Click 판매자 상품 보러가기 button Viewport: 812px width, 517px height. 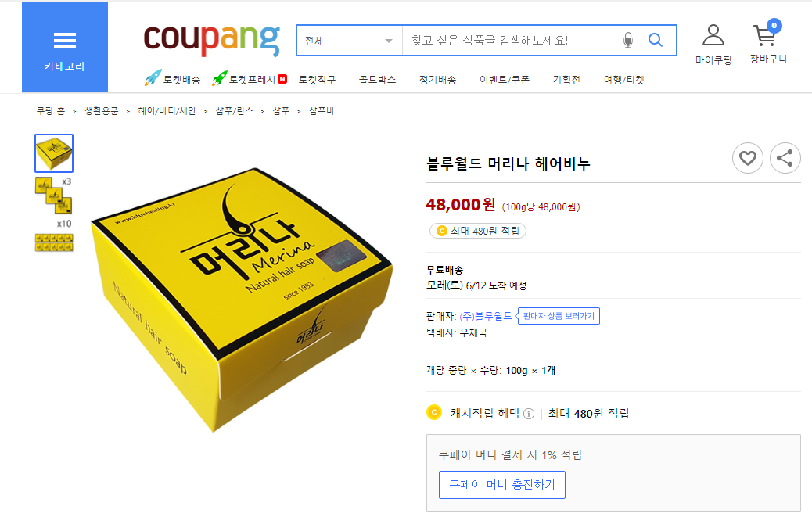click(559, 316)
